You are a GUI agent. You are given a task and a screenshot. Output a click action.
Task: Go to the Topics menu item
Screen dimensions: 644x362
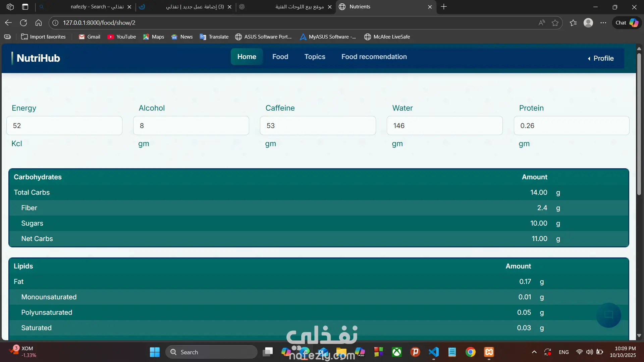[315, 57]
